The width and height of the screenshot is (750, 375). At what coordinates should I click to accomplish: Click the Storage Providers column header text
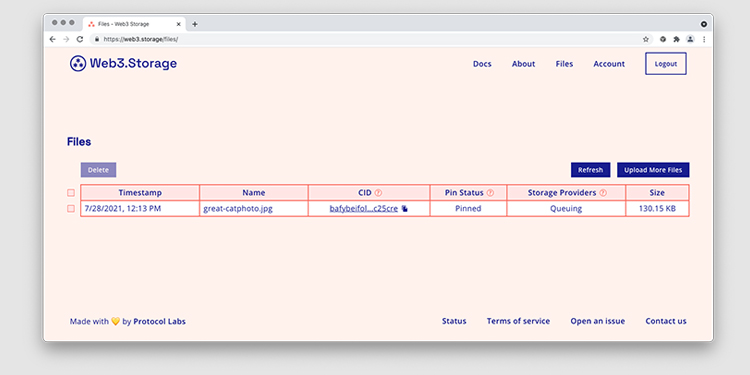pyautogui.click(x=562, y=193)
